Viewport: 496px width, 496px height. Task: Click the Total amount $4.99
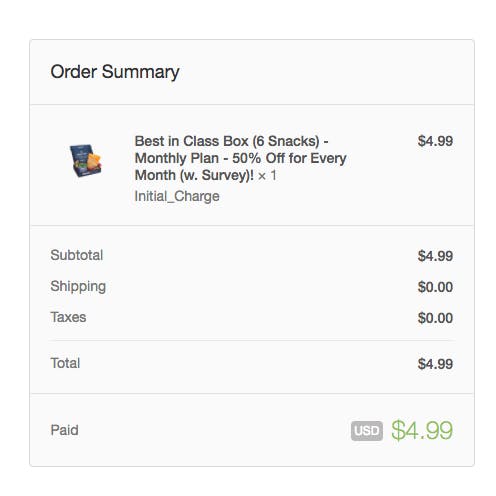pos(435,364)
